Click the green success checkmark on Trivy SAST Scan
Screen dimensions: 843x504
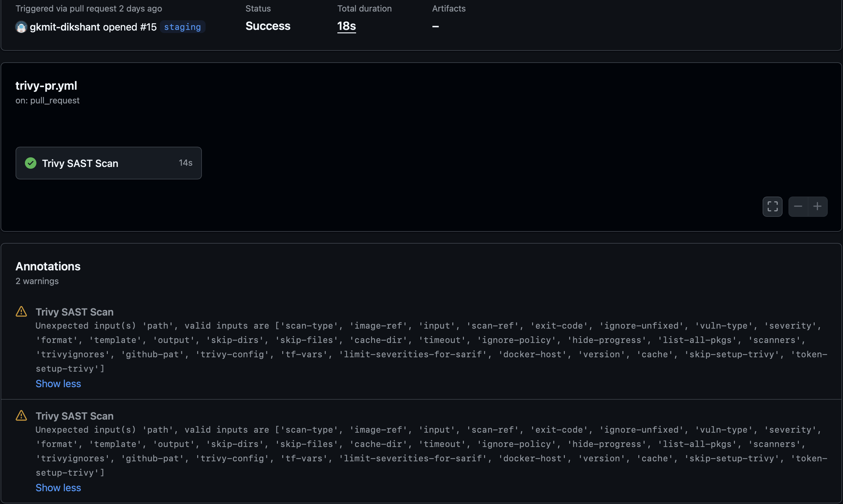[30, 163]
